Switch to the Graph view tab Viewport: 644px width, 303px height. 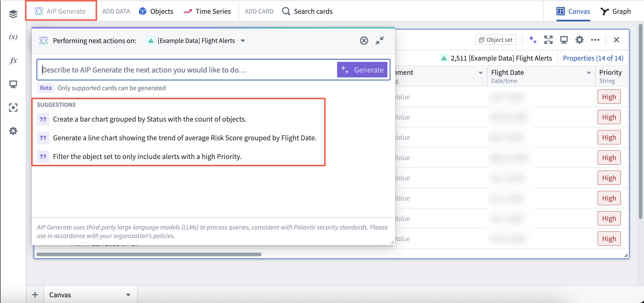coord(615,11)
